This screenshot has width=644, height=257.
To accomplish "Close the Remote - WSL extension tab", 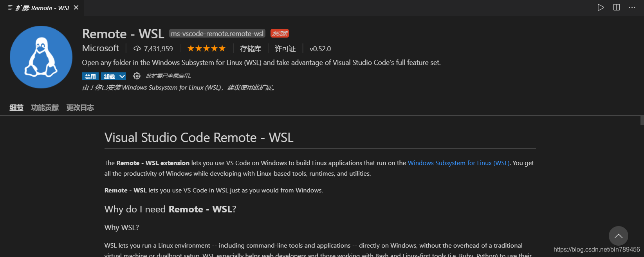I will point(76,7).
